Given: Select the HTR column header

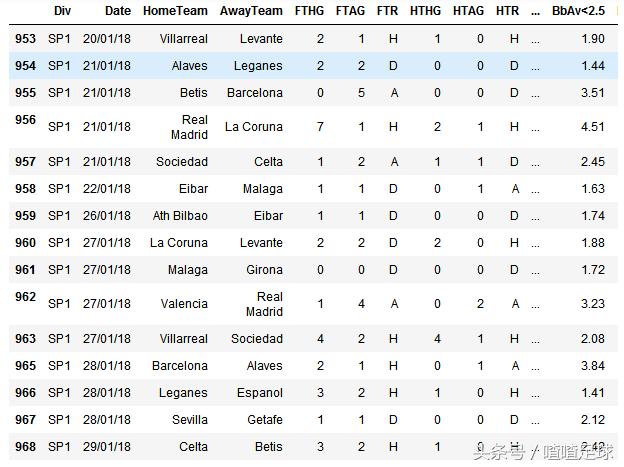Looking at the screenshot, I should (507, 11).
